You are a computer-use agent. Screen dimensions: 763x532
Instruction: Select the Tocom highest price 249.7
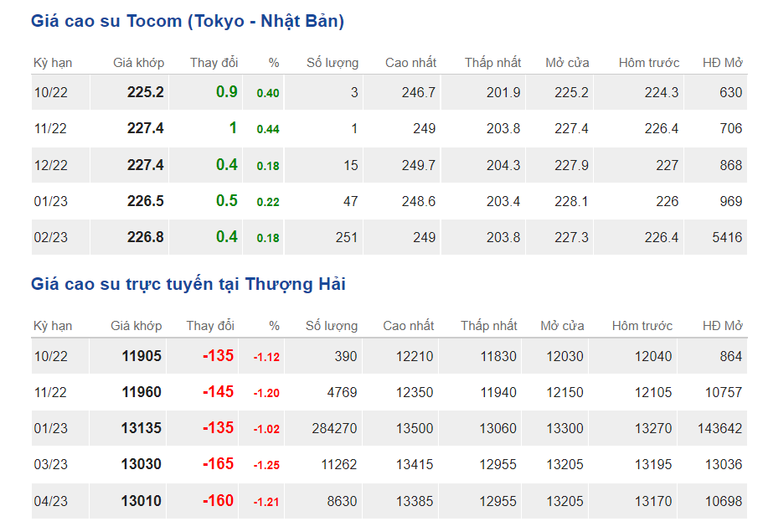(419, 165)
